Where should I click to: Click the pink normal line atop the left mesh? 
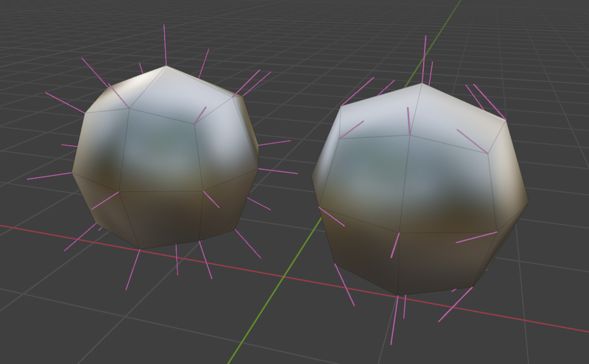[165, 43]
